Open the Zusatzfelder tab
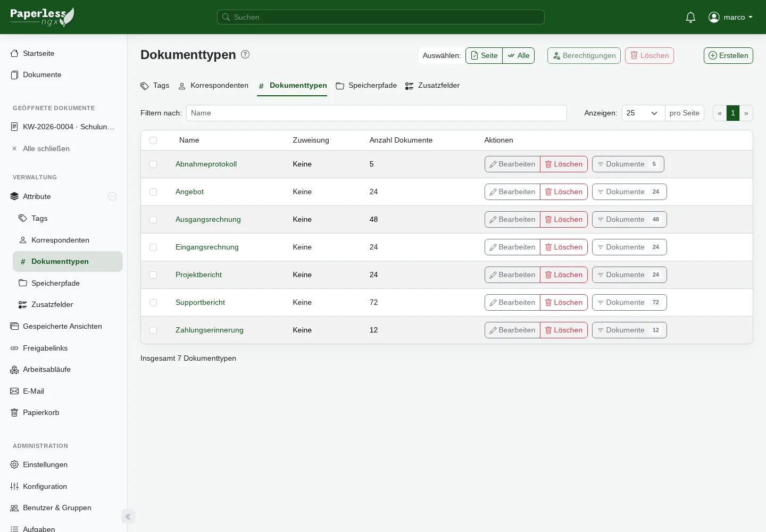Viewport: 766px width, 532px height. coord(432,86)
